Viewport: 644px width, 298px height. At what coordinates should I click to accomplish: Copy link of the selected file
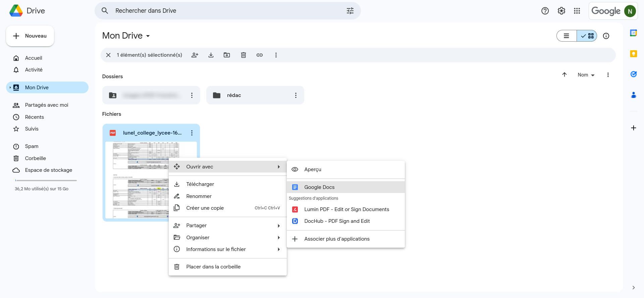pyautogui.click(x=260, y=55)
